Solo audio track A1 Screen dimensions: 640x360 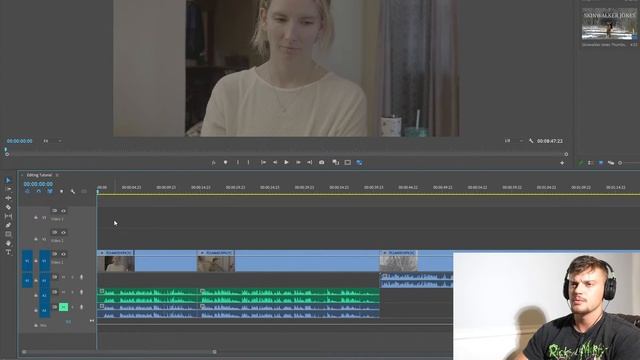(x=73, y=277)
